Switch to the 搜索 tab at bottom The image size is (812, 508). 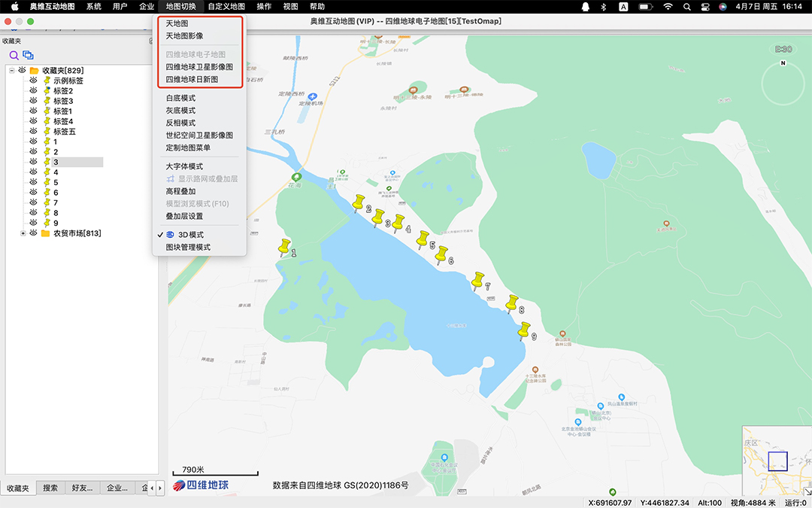50,488
